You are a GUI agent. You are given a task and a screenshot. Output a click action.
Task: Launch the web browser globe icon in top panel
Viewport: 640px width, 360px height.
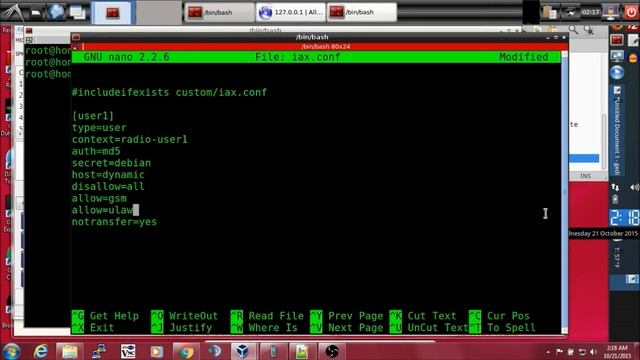click(x=56, y=12)
